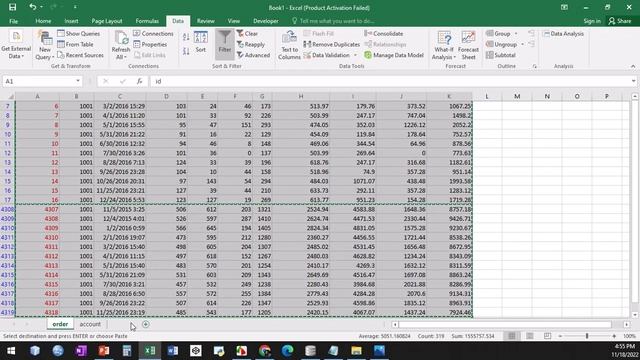Click From Table
Screen dimensions: 640x360
tap(76, 44)
